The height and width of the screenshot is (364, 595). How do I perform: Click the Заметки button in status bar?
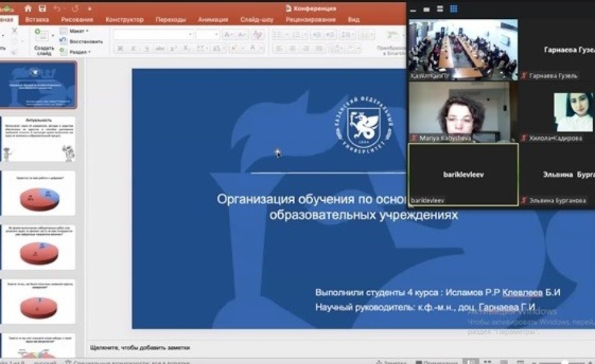click(x=392, y=362)
